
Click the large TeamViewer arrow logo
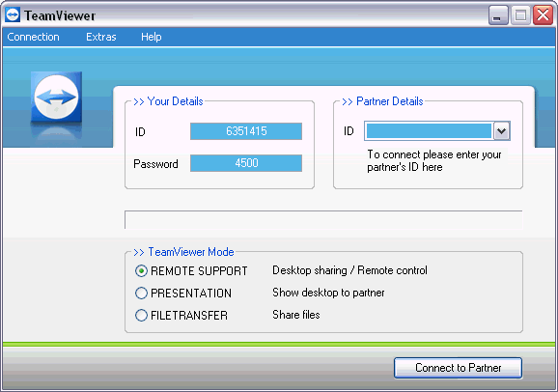coord(56,97)
